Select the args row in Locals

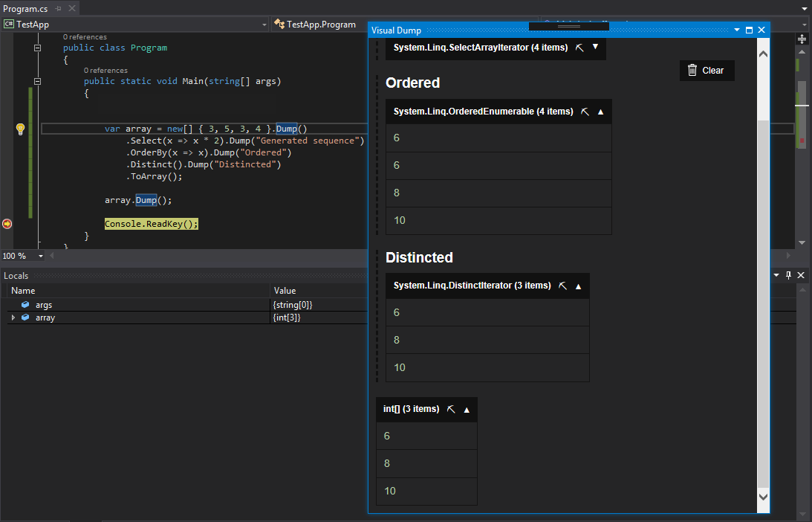click(187, 305)
